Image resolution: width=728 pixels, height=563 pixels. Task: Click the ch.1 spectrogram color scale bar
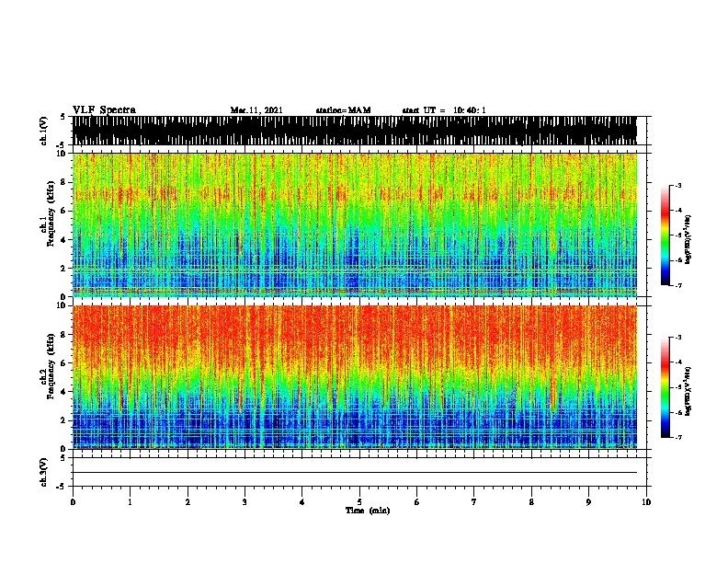[665, 236]
